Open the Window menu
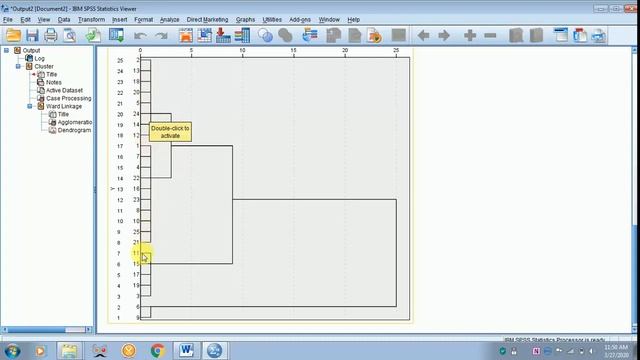 [329, 20]
